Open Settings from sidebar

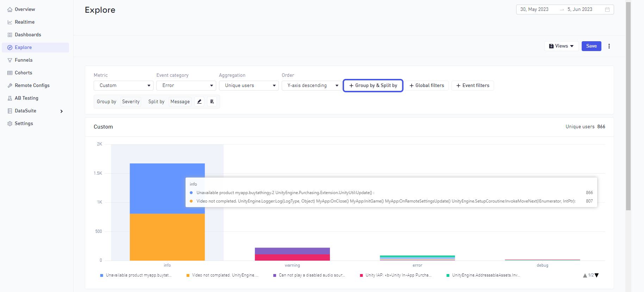pyautogui.click(x=24, y=124)
